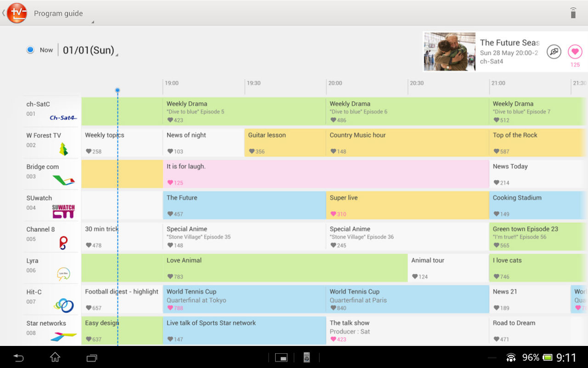Select the Star networks logo
Viewport: 588px width, 368px height.
[63, 337]
